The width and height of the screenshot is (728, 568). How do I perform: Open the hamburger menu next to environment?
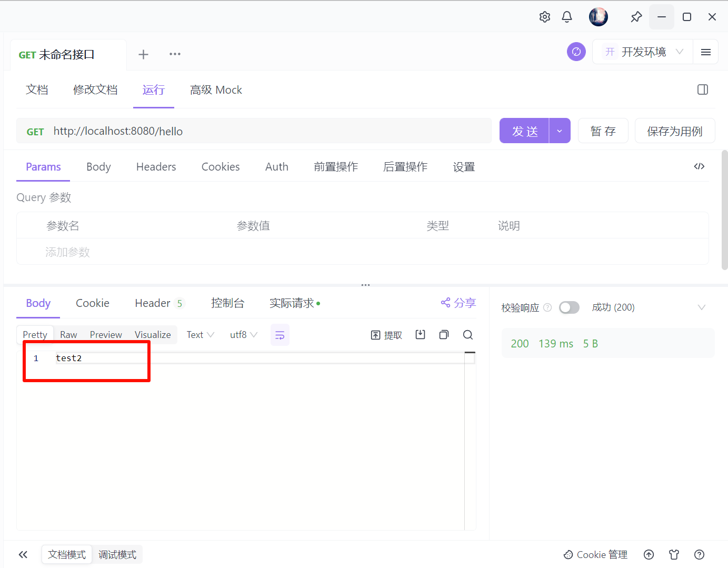click(706, 52)
